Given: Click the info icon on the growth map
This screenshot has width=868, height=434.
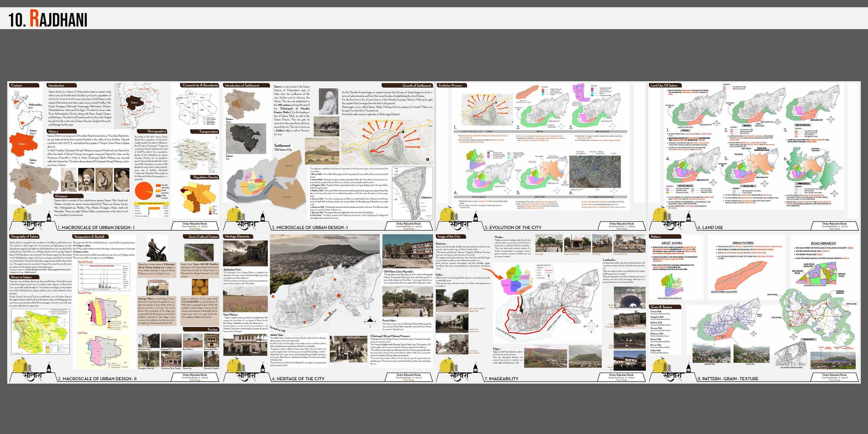Looking at the screenshot, I should click(427, 159).
